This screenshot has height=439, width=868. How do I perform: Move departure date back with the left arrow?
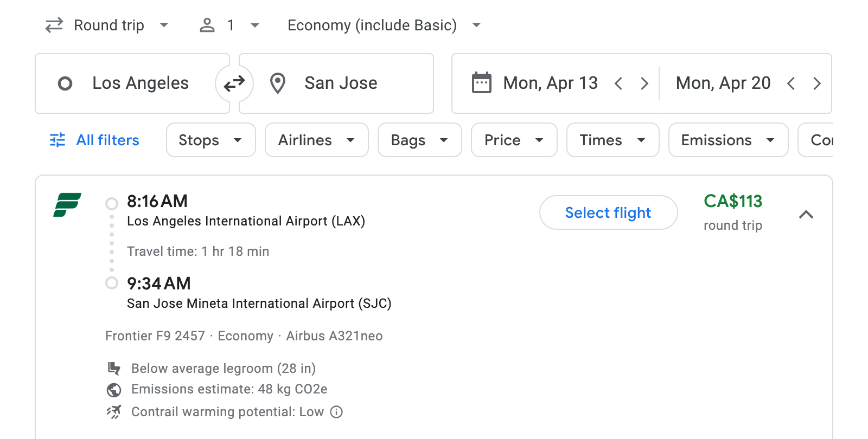[618, 83]
